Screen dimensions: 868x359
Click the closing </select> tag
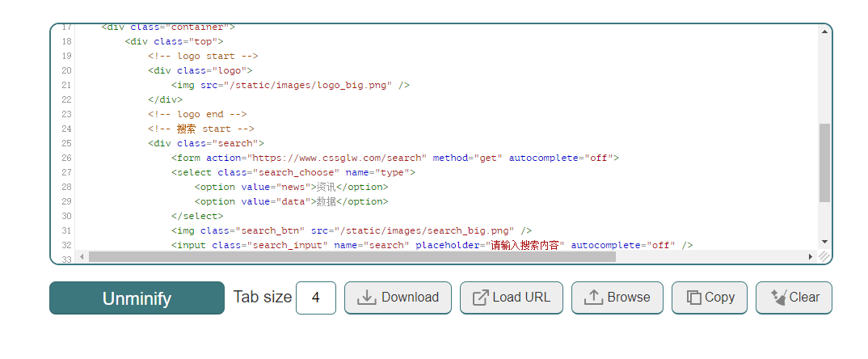coord(197,216)
